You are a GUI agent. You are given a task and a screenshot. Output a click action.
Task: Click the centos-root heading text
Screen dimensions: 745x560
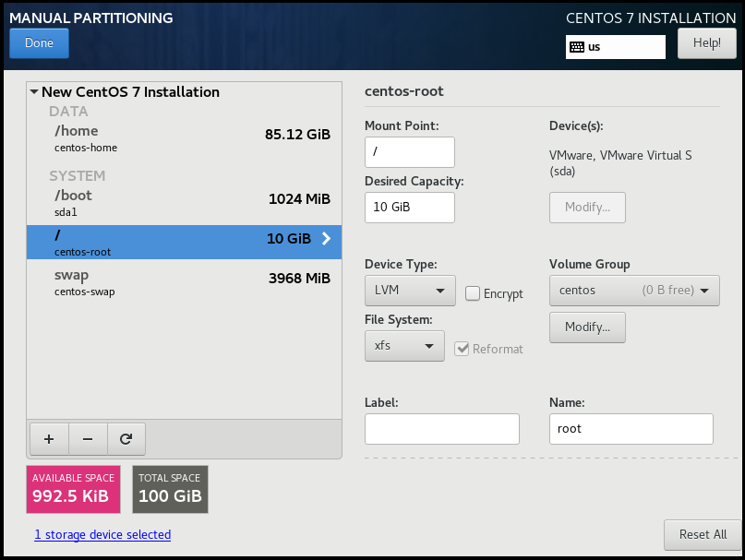click(x=403, y=91)
